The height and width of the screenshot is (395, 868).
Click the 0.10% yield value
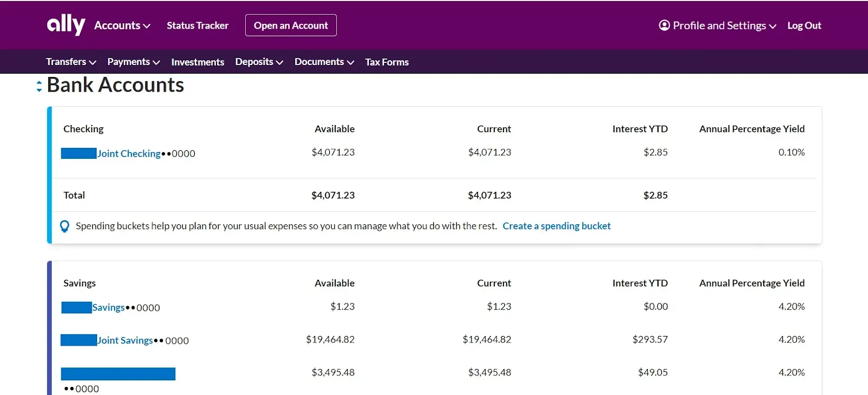click(792, 152)
